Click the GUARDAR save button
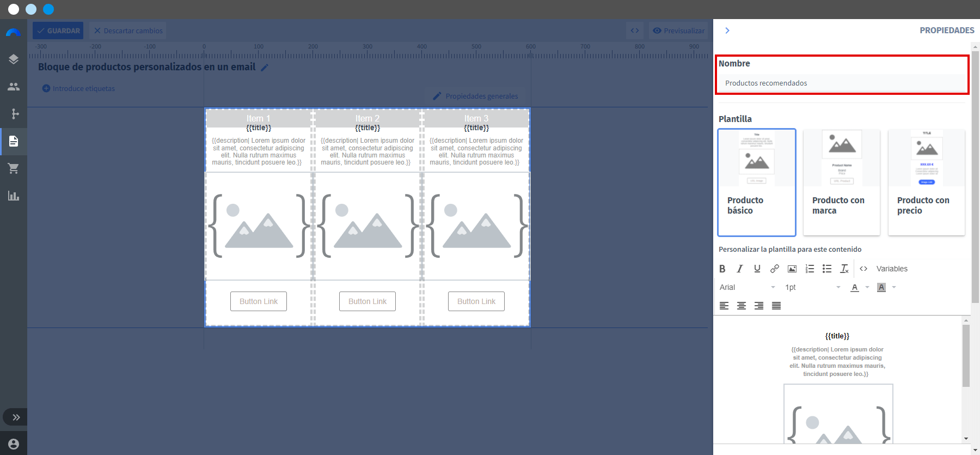The width and height of the screenshot is (980, 455). (58, 31)
